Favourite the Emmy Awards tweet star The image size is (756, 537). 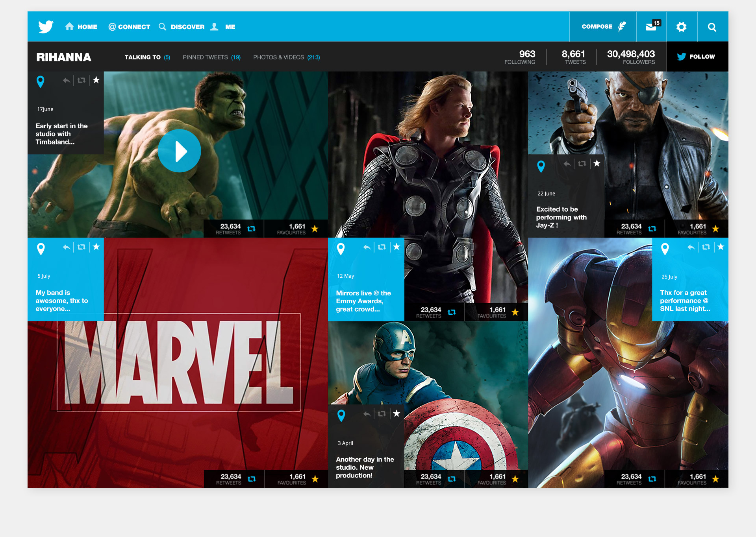[x=397, y=247]
